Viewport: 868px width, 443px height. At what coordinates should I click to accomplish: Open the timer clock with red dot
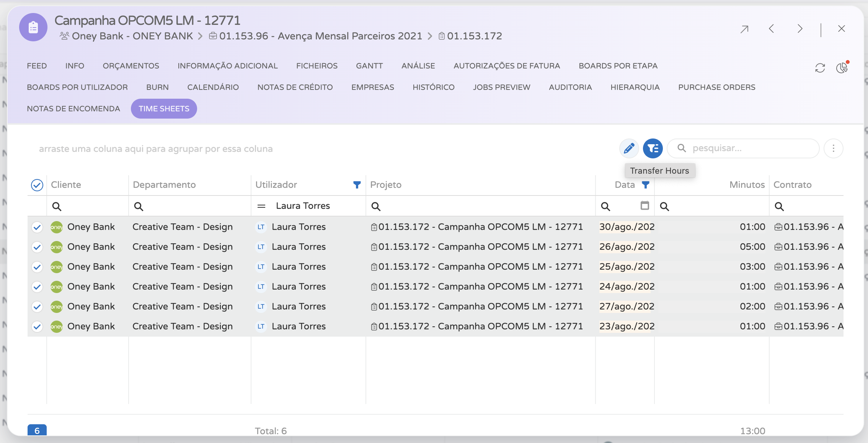pos(842,67)
